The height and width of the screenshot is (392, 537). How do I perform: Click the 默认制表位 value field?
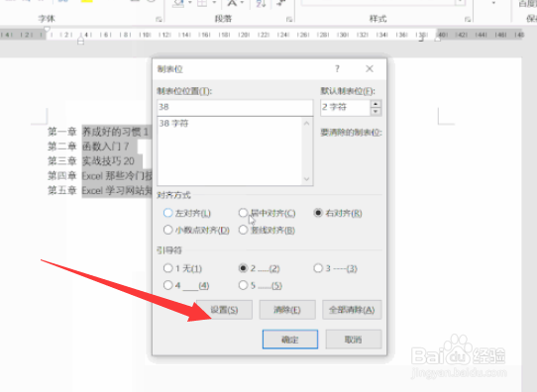coord(345,108)
